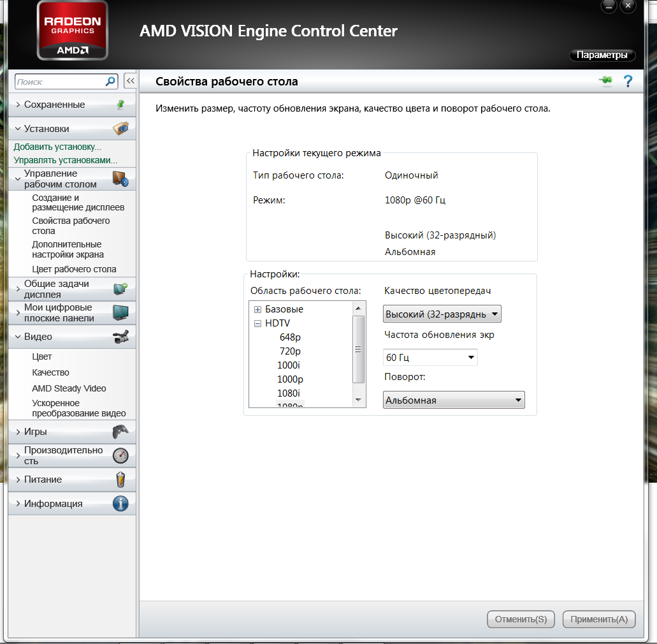Close the AMD Control Center window
657x644 pixels.
(628, 6)
